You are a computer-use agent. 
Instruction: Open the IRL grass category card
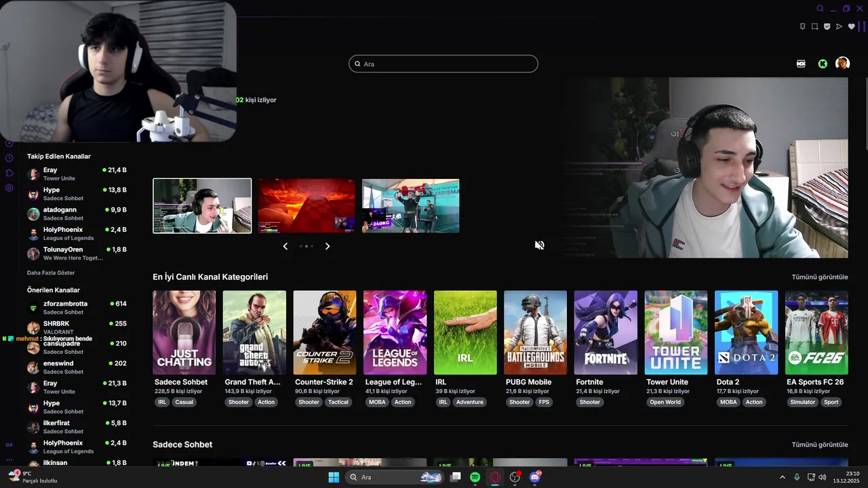(465, 333)
